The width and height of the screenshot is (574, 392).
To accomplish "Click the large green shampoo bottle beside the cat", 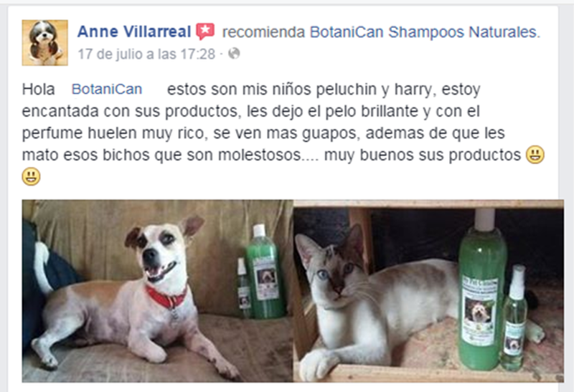I will coord(482,289).
